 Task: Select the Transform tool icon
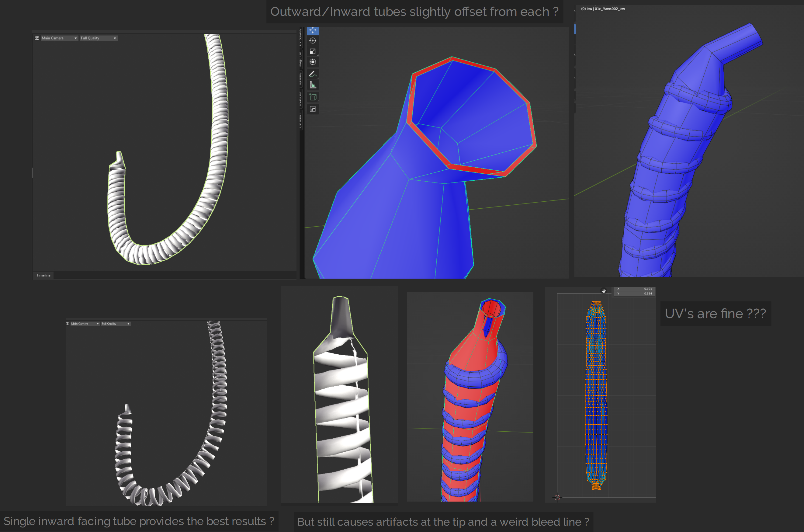[313, 62]
